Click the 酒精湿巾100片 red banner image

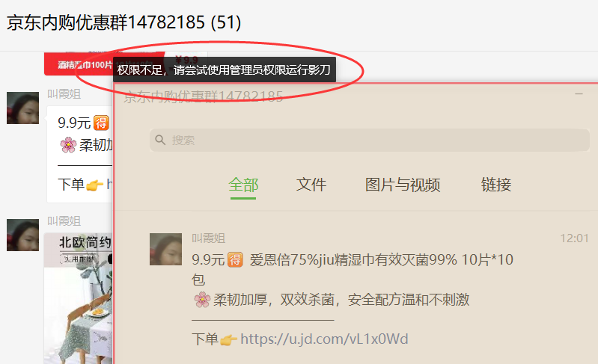[x=79, y=64]
